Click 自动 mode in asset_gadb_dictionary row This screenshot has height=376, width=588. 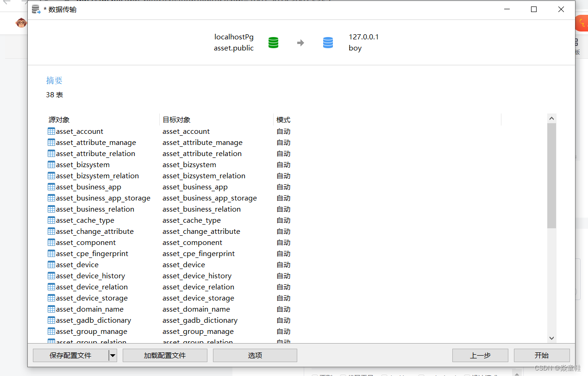point(283,320)
